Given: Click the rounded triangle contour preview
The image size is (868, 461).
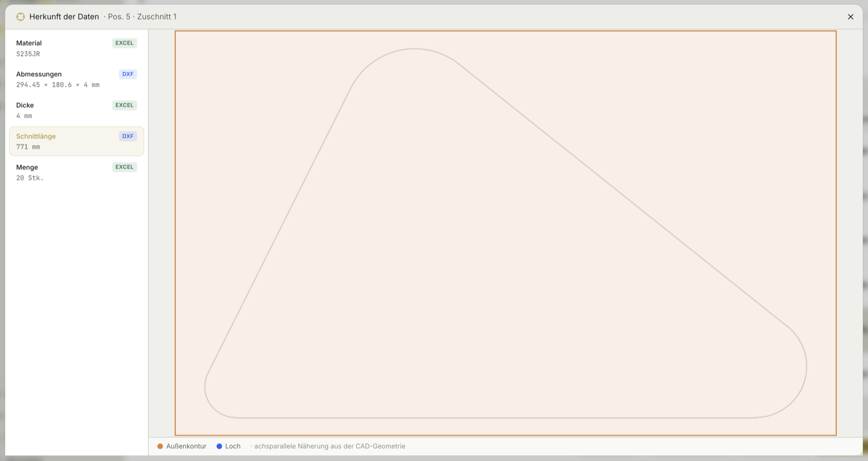Looking at the screenshot, I should (x=505, y=233).
